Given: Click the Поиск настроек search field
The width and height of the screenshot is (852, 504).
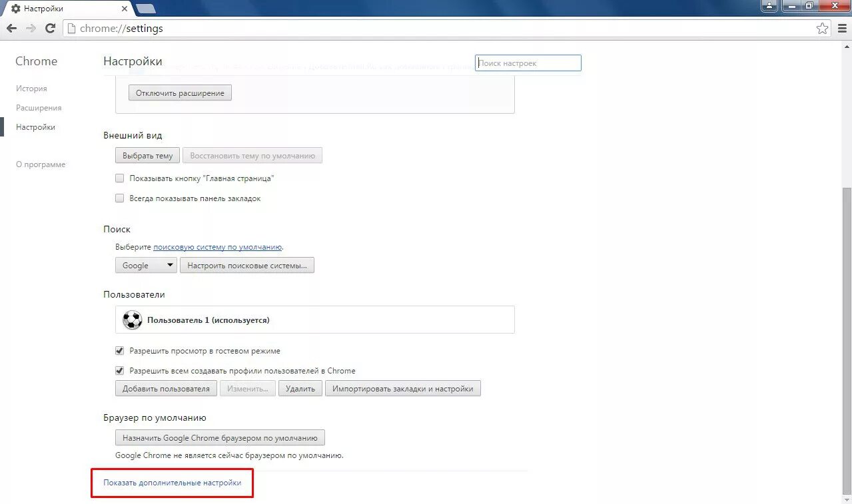Looking at the screenshot, I should pos(528,63).
